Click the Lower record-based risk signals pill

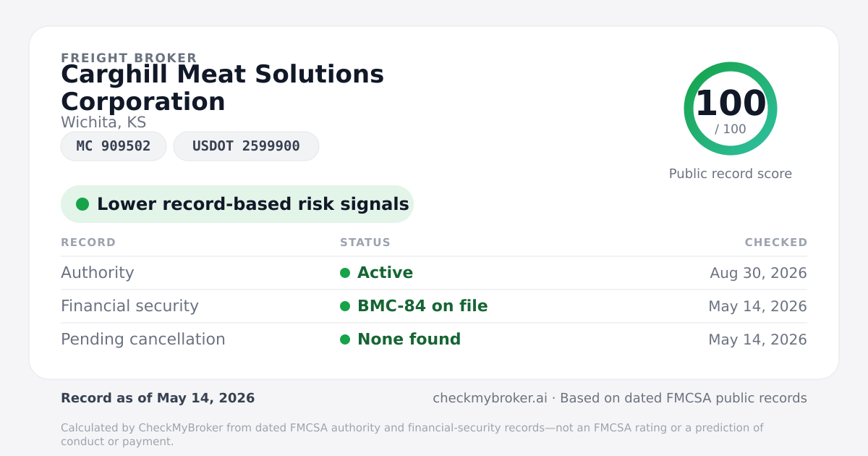click(237, 204)
